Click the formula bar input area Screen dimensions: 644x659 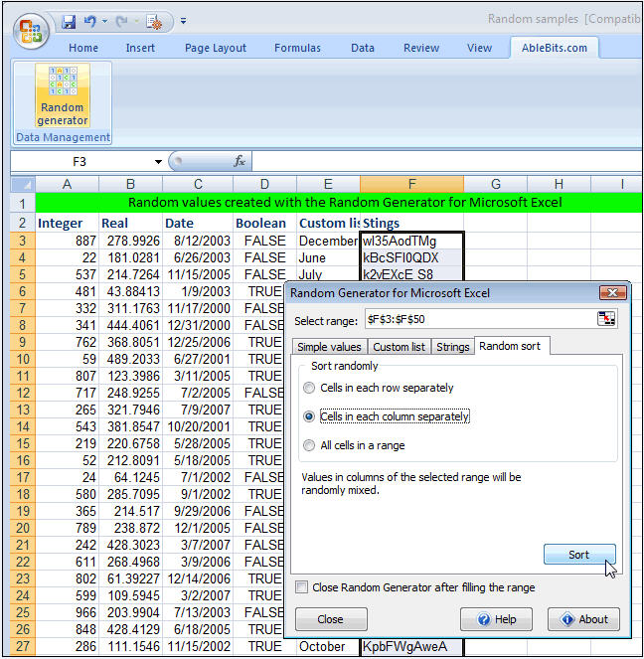point(447,162)
